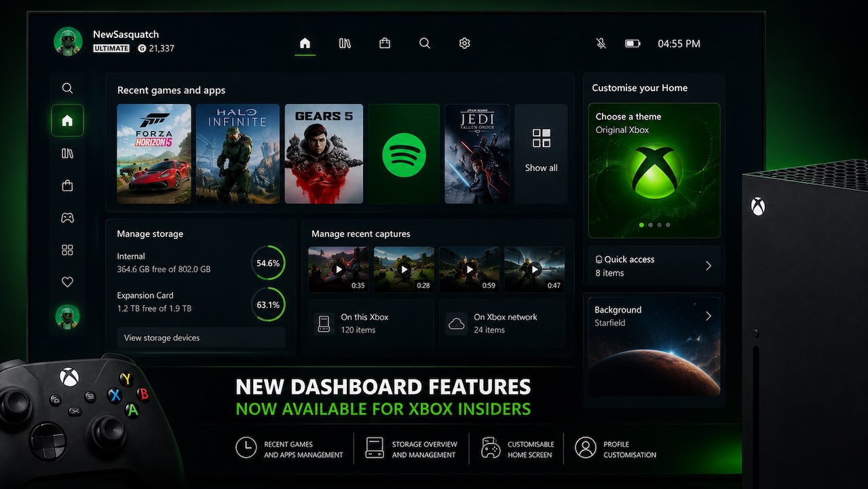Viewport: 868px width, 489px height.
Task: Click Show all recent games
Action: pyautogui.click(x=541, y=153)
